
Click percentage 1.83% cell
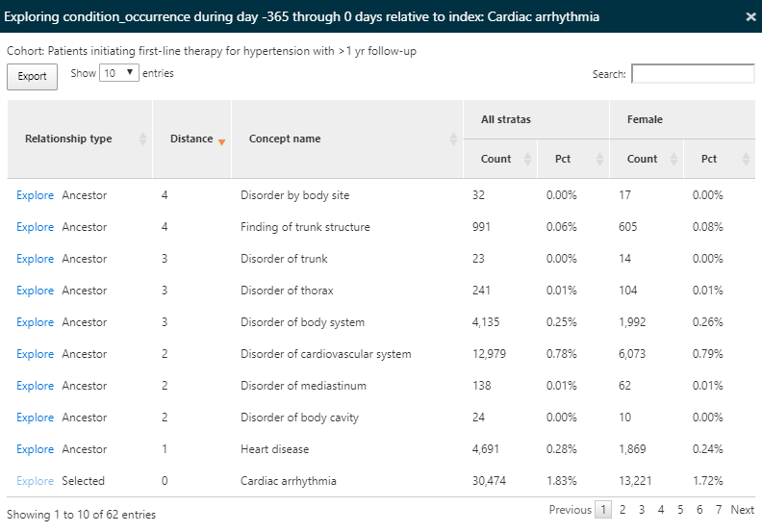pyautogui.click(x=561, y=481)
